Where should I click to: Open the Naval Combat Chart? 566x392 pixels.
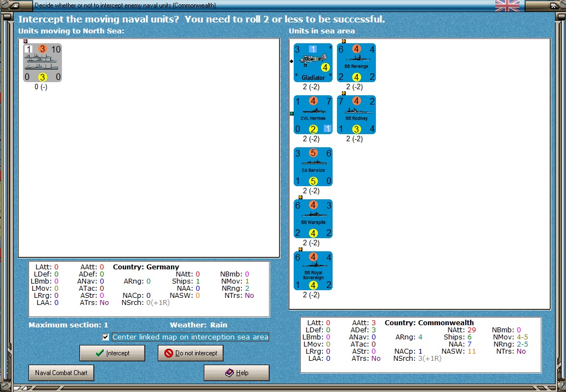point(61,373)
